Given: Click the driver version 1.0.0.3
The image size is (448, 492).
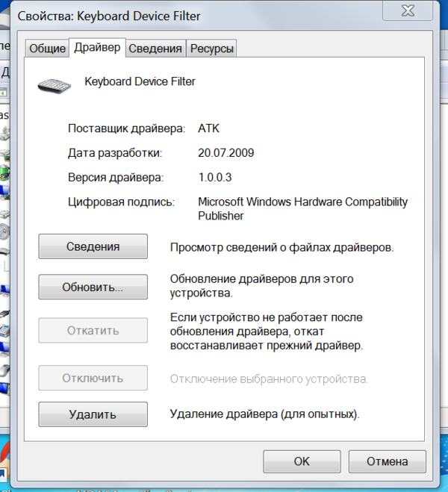Looking at the screenshot, I should pos(215,177).
